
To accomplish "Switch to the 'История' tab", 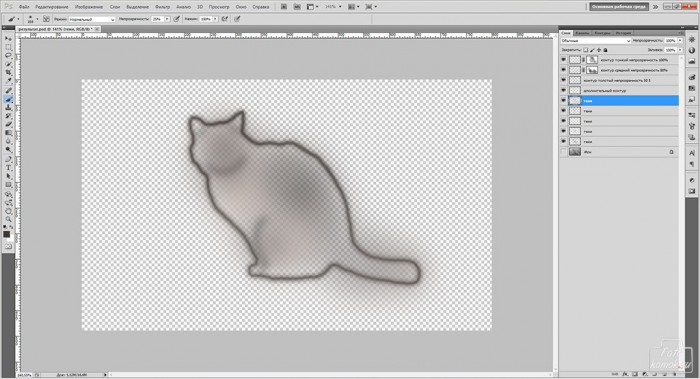I will click(623, 33).
